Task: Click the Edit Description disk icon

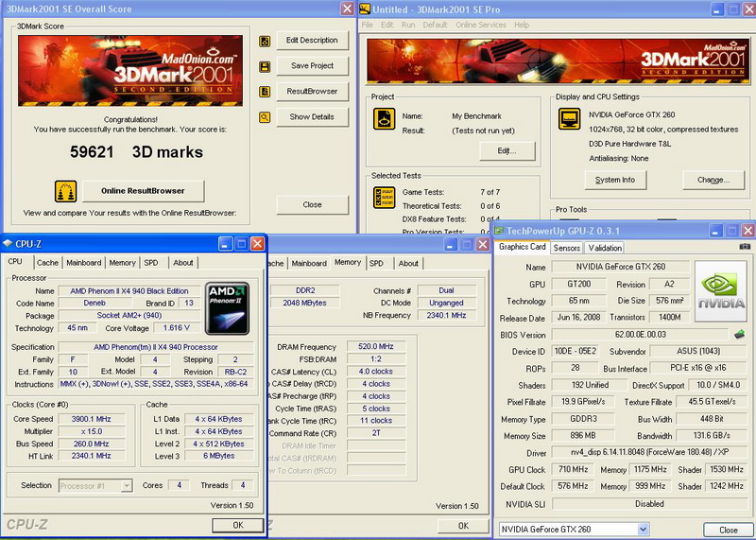Action: (x=266, y=41)
